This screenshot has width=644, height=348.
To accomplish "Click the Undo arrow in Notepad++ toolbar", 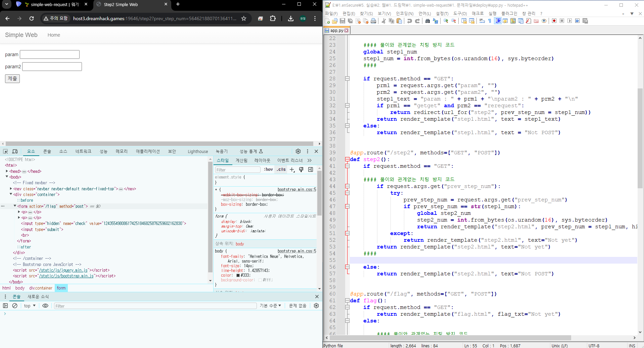I will [409, 21].
